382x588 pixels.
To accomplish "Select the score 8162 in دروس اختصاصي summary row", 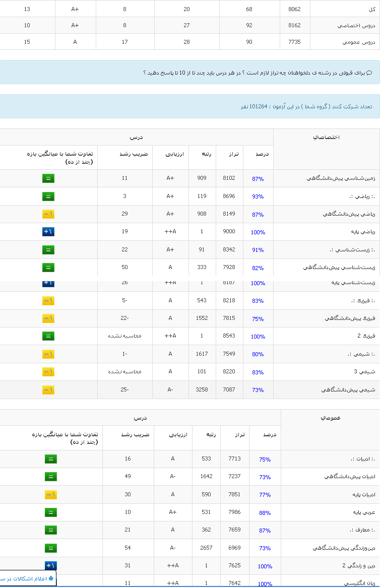I will tap(295, 25).
